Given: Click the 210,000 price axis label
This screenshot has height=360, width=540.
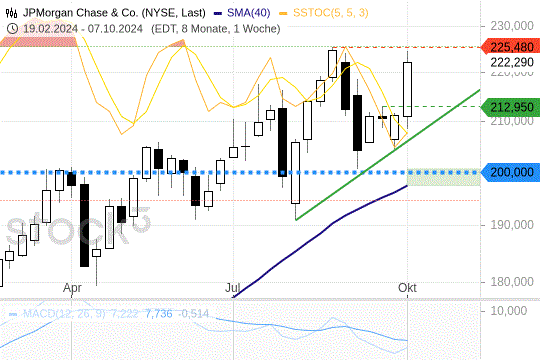Looking at the screenshot, I should pos(512,122).
